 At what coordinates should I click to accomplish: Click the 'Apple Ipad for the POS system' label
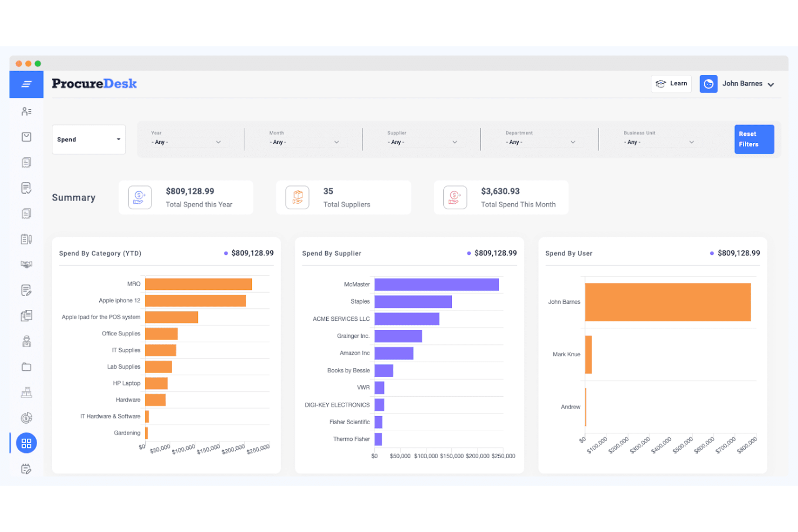coord(101,317)
